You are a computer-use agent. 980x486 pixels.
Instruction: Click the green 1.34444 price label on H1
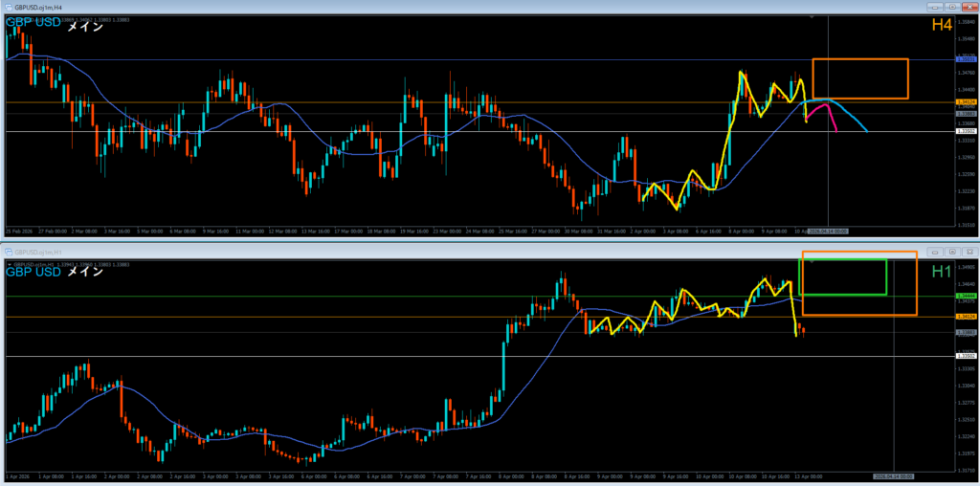[x=967, y=297]
